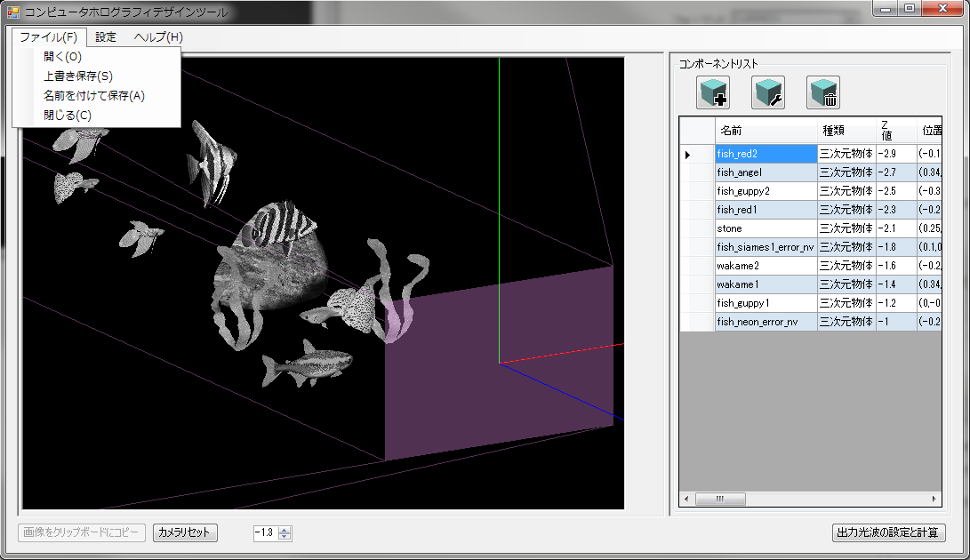Open the 設定 menu
The width and height of the screenshot is (970, 560).
[106, 37]
